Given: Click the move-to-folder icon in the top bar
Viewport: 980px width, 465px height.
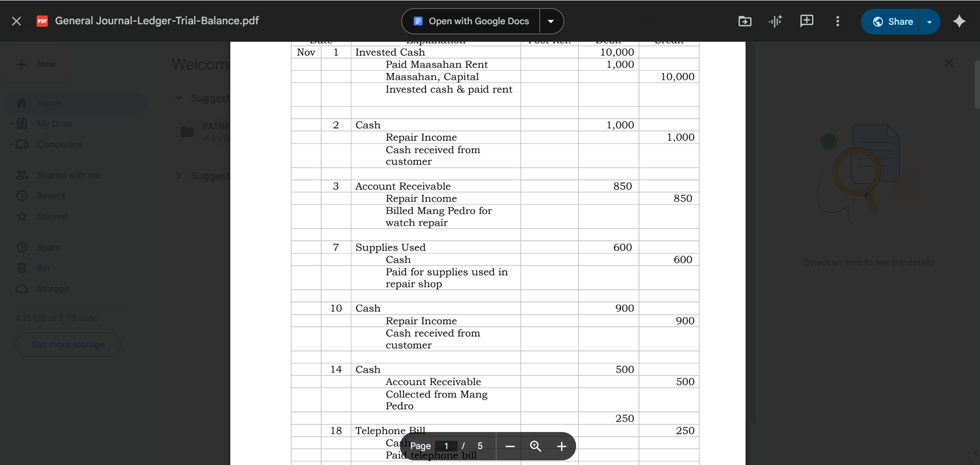Looking at the screenshot, I should [x=745, y=21].
